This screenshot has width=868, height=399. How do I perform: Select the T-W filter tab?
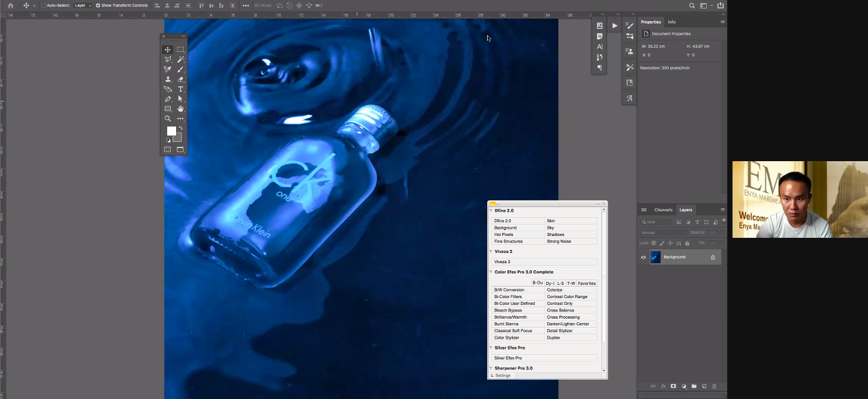[x=571, y=283]
